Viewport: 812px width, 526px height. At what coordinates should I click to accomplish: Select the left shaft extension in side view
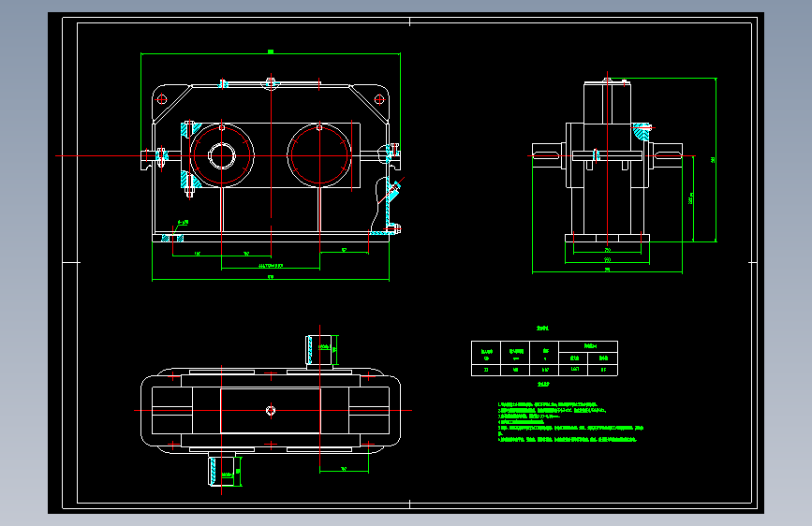coord(549,155)
